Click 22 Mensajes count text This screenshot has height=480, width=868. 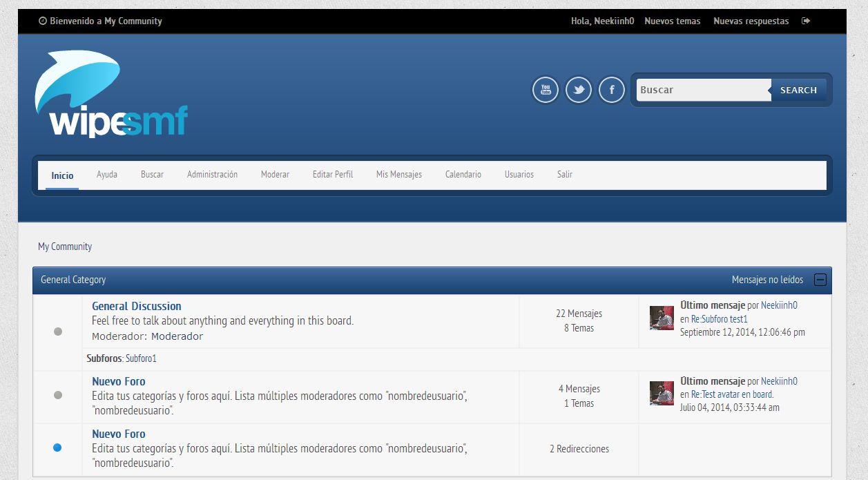[579, 314]
